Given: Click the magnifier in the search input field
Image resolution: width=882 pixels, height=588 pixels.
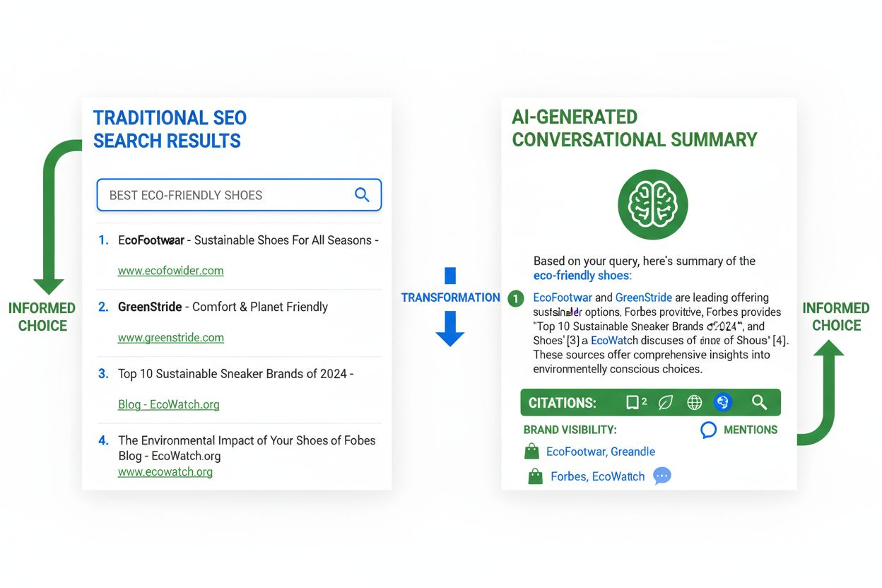Looking at the screenshot, I should 362,195.
